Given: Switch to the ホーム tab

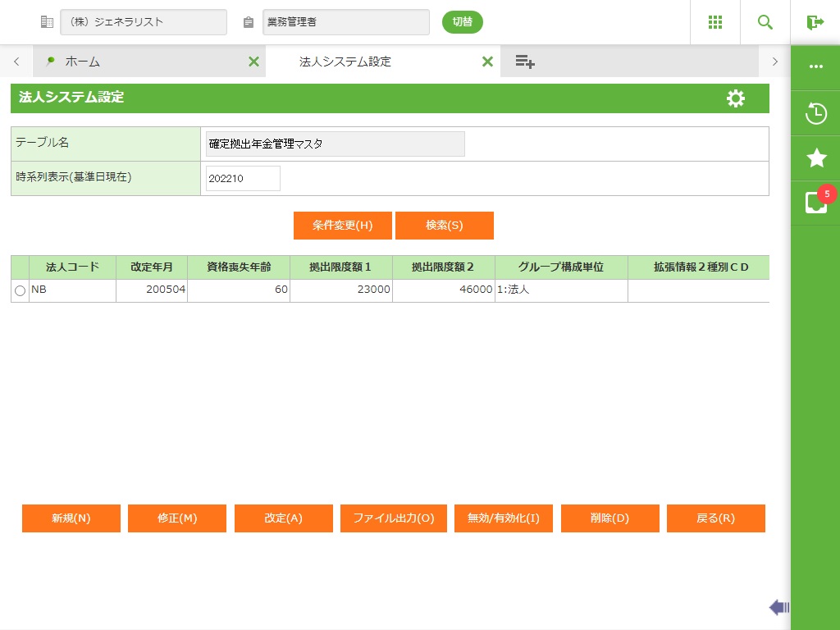Looking at the screenshot, I should tap(82, 62).
